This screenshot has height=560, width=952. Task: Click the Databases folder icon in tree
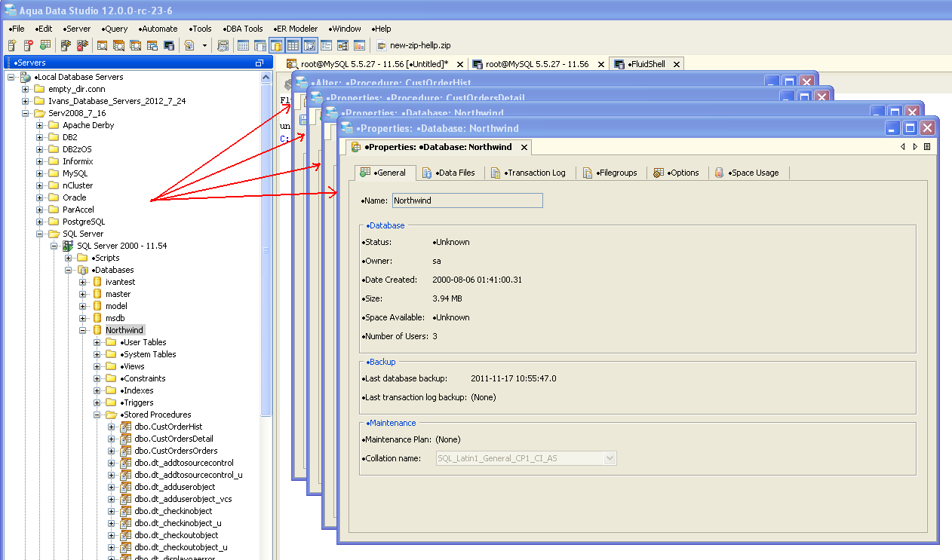pos(83,270)
